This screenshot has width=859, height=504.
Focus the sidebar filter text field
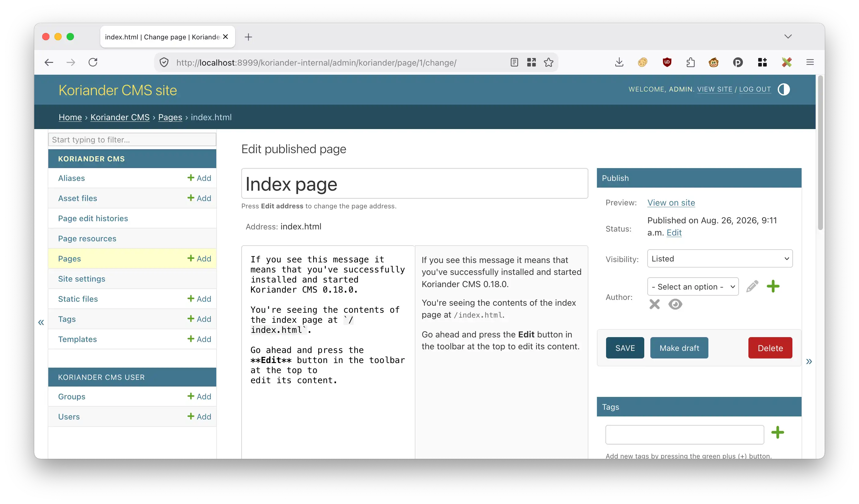point(132,140)
